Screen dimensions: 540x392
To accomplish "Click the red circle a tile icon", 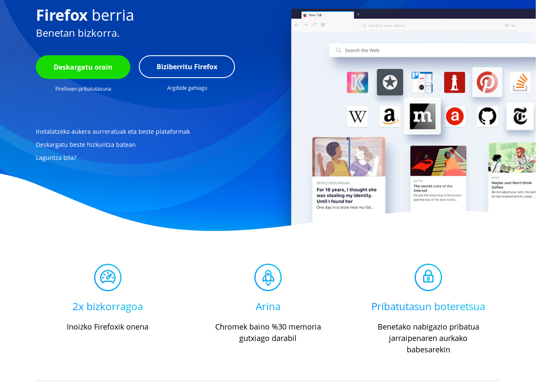I will [x=455, y=116].
